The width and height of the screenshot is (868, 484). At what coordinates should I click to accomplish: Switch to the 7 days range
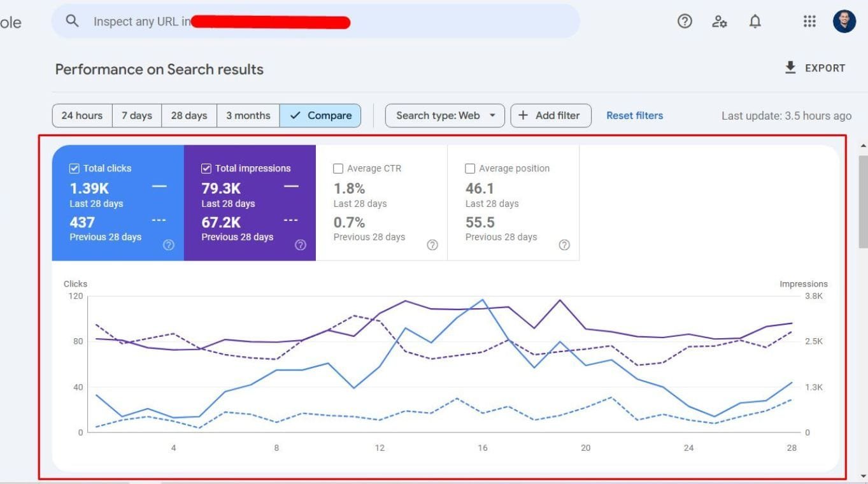pos(136,115)
